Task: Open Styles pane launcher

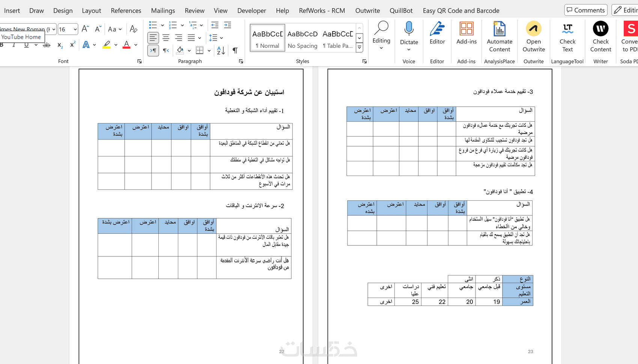Action: click(x=364, y=61)
